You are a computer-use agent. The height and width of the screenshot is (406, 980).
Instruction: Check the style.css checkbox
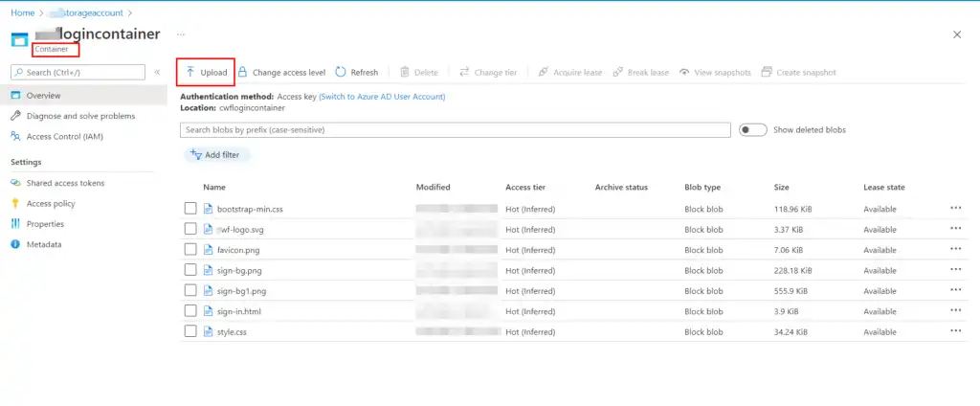pos(190,331)
